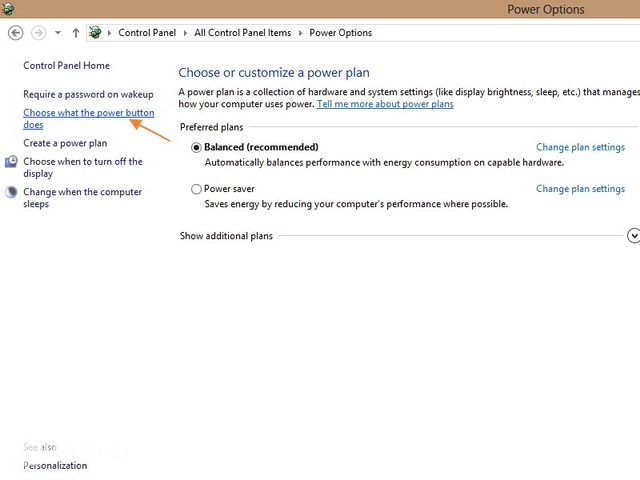Open Personalization under See also
Viewport: 640px width, 480px height.
coord(55,466)
